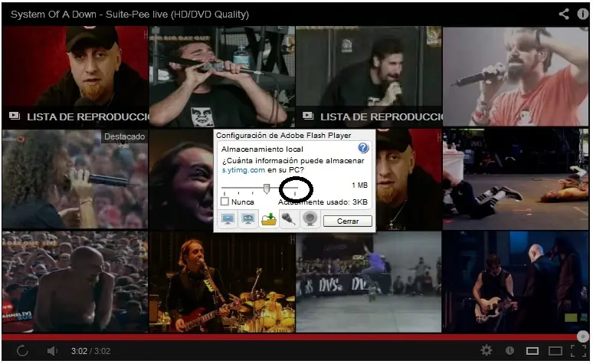Viewport: 593px width, 364px height.
Task: Open the Destacado featured video thumbnail
Action: tap(75, 179)
